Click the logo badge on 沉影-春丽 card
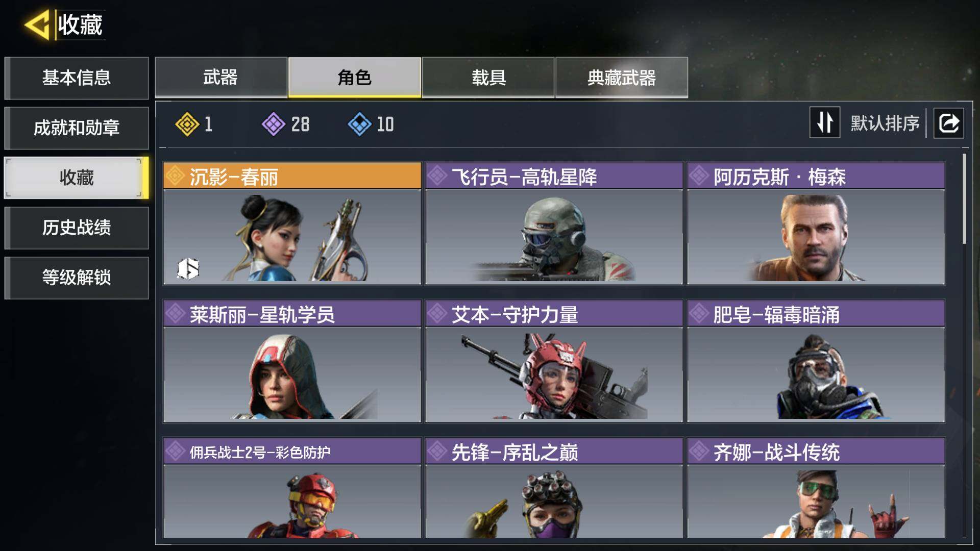The width and height of the screenshot is (980, 551). click(x=188, y=268)
